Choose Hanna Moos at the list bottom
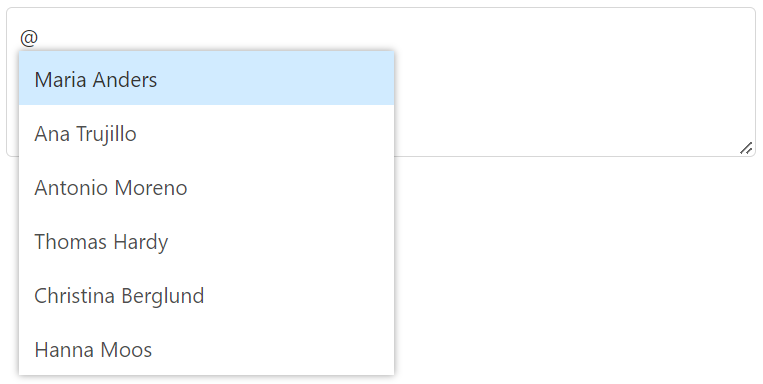The height and width of the screenshot is (384, 763). pos(206,348)
